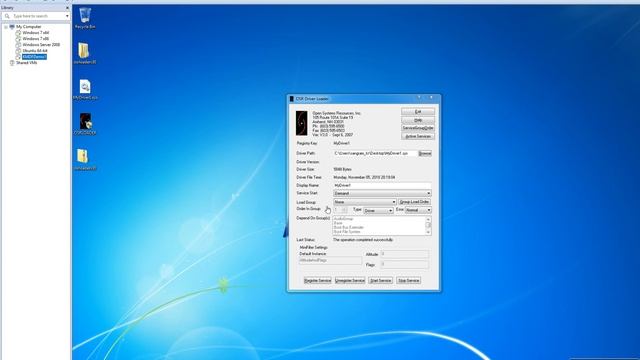Click the Order In Group spinner
This screenshot has width=640, height=360.
click(x=340, y=210)
